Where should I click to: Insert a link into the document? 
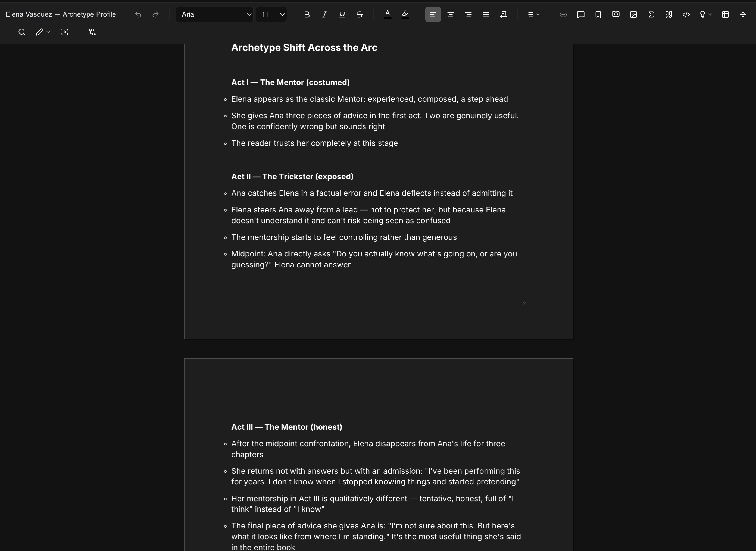(x=563, y=15)
